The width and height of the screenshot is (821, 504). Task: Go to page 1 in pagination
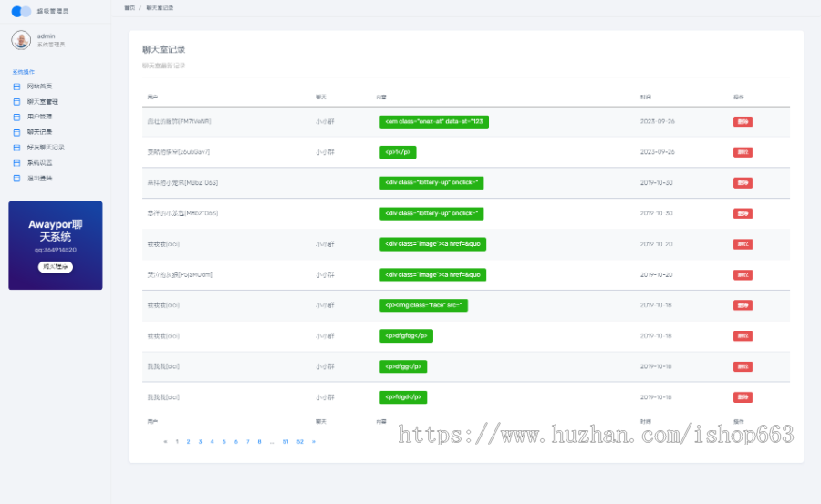177,442
